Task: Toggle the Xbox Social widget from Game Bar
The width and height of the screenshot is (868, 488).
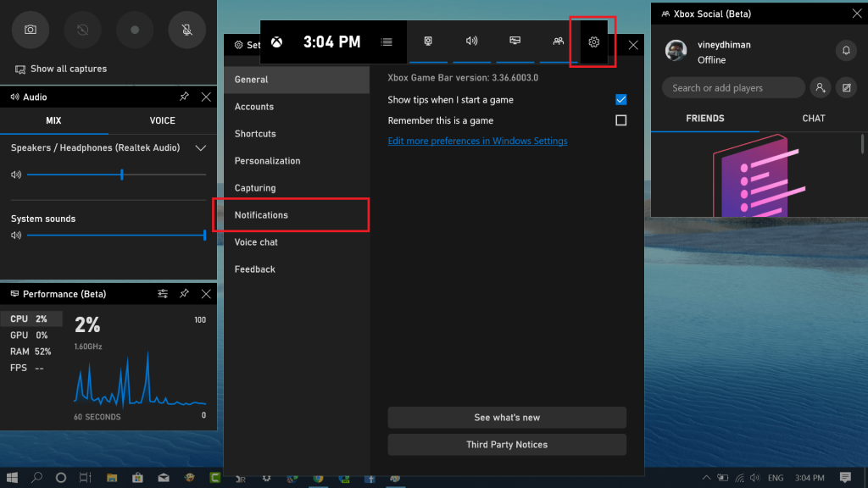Action: pos(558,42)
